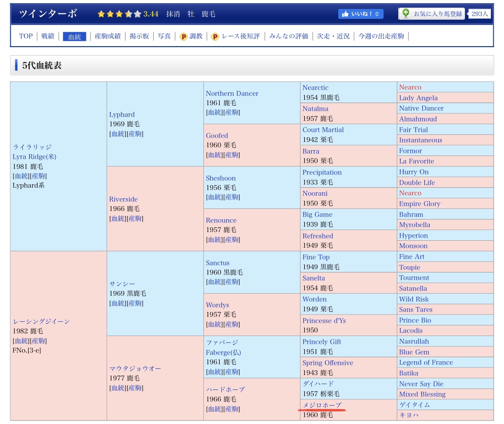Open the Goofed horse link
This screenshot has width=504, height=424.
(217, 136)
